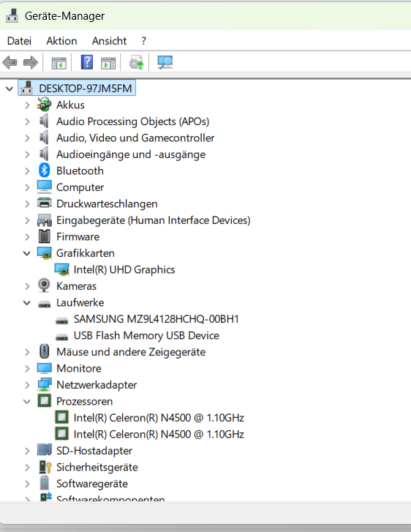Expand Eingabegeräte (Human Interface Devices)
This screenshot has width=411, height=532.
coord(27,221)
